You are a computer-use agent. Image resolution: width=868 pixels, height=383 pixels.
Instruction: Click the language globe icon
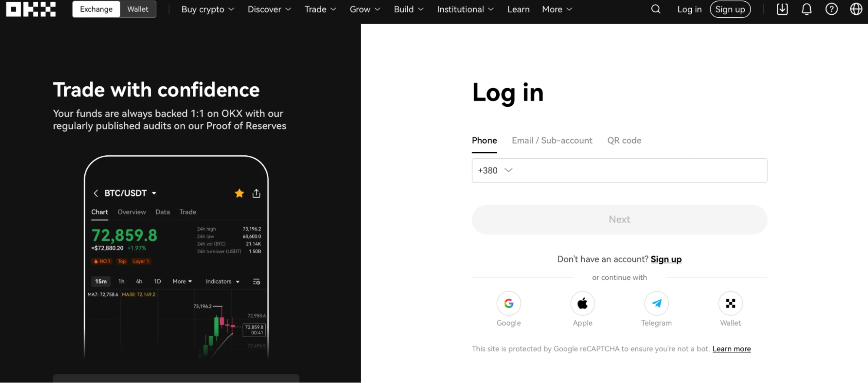pos(855,9)
